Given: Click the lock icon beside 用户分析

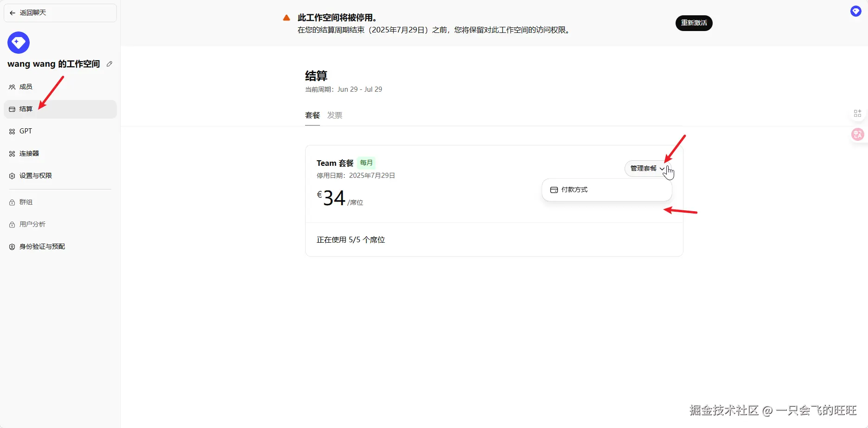Looking at the screenshot, I should 12,225.
